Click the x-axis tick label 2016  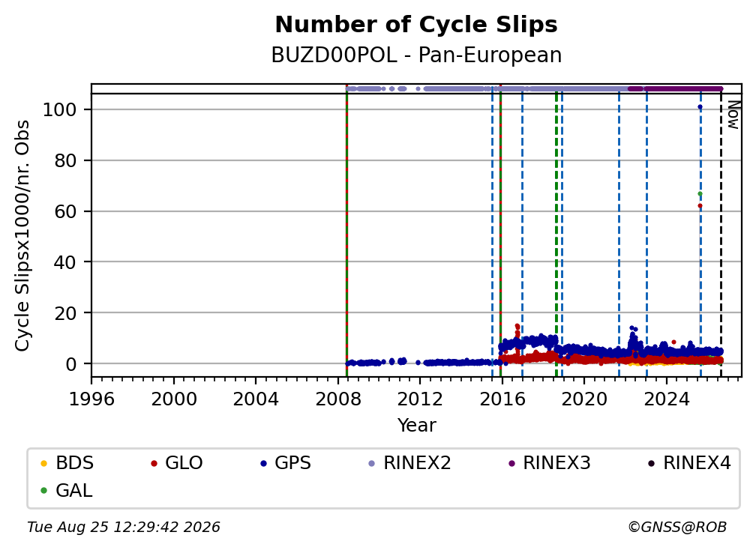click(x=502, y=399)
